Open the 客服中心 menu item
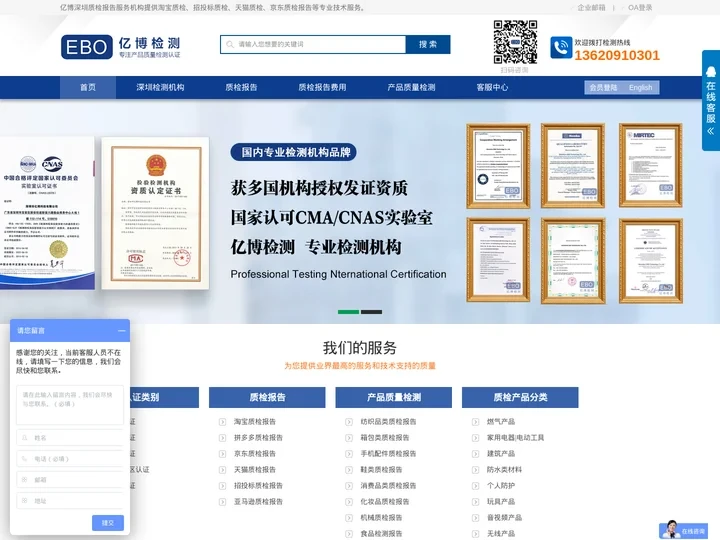This screenshot has height=540, width=720. 492,87
